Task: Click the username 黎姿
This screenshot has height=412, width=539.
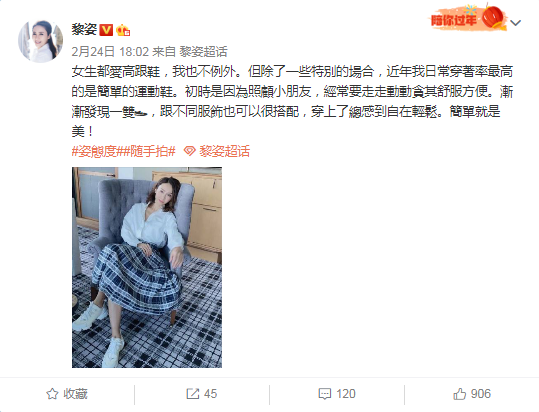Action: click(x=84, y=30)
